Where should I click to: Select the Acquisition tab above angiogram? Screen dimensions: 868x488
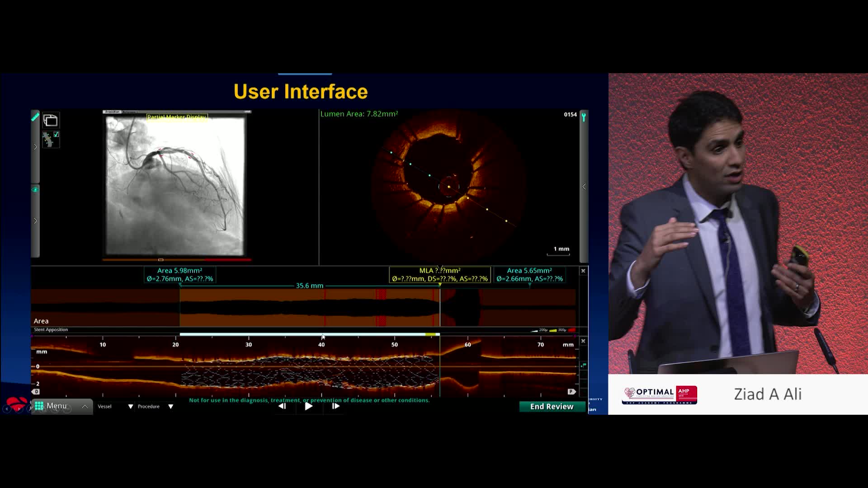point(112,112)
